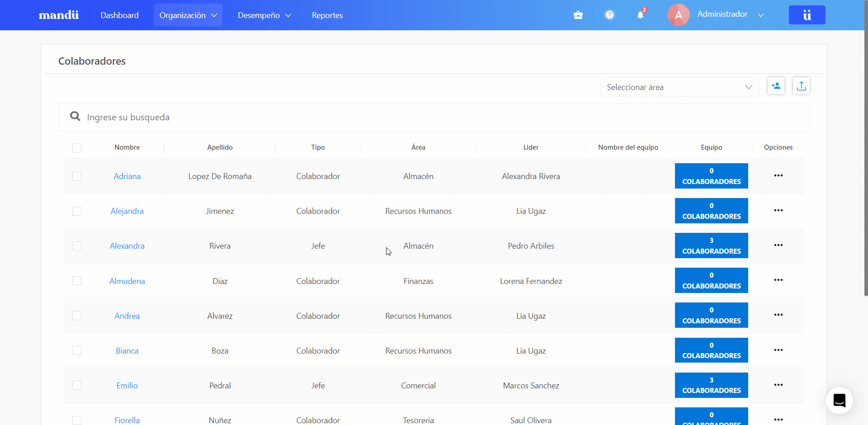The height and width of the screenshot is (425, 868).
Task: View Almudena's 0 Colaboradores team
Action: 711,280
